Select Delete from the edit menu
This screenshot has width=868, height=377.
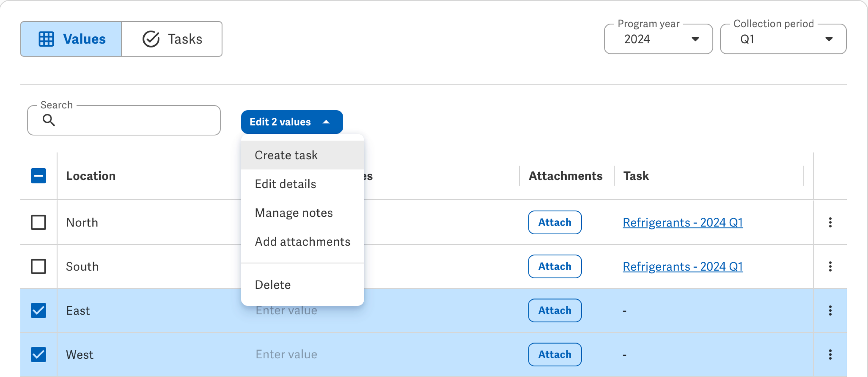click(302, 285)
